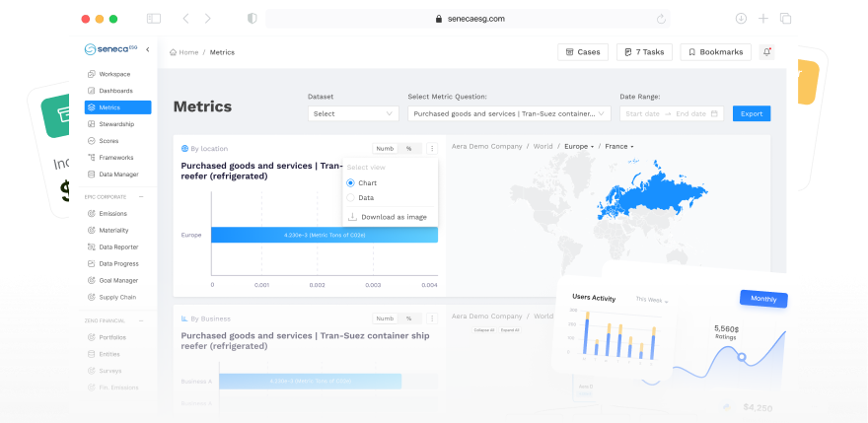This screenshot has width=868, height=423.
Task: Click the Safari sidebar toggle icon
Action: (154, 19)
